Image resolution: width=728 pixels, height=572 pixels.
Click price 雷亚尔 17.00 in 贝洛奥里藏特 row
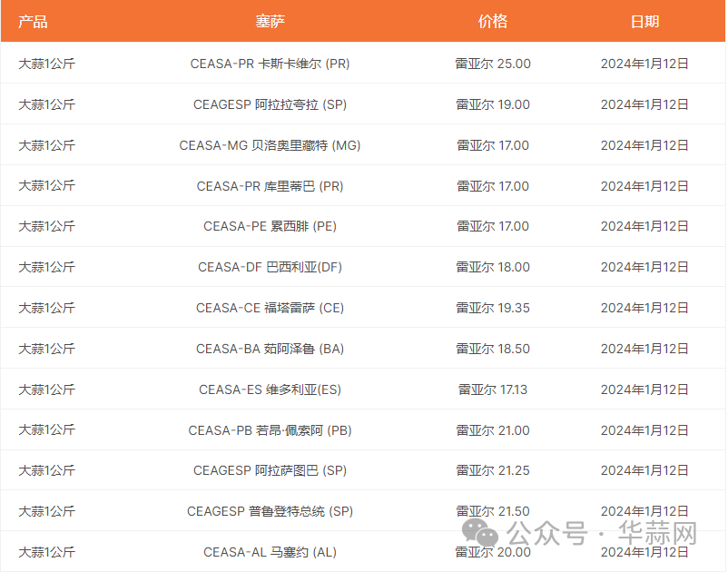click(493, 145)
